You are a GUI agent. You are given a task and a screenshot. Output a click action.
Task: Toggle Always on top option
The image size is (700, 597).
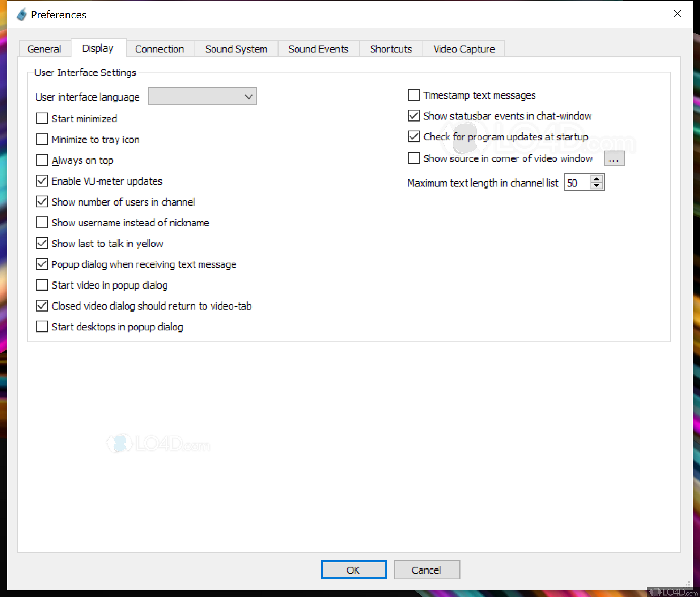tap(42, 160)
